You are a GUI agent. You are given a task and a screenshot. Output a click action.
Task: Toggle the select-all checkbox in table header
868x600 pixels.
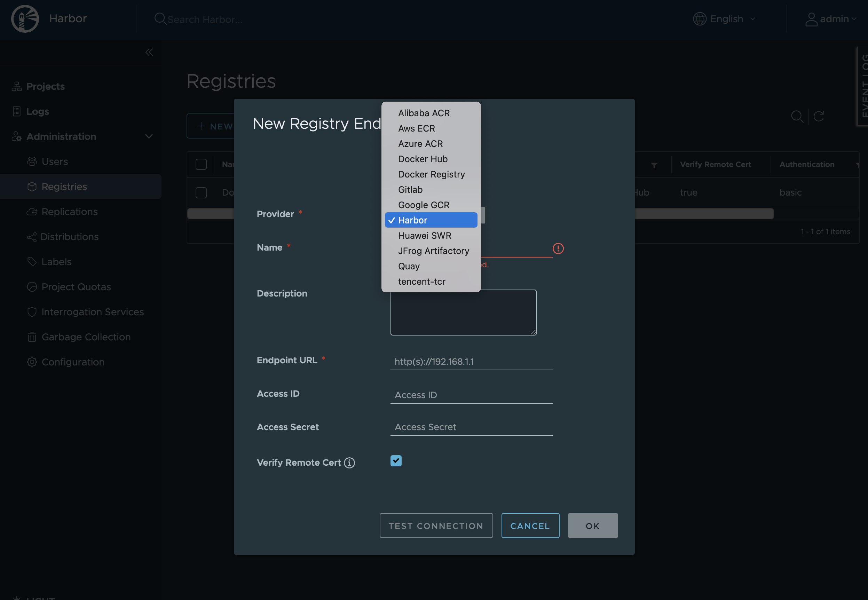(201, 164)
